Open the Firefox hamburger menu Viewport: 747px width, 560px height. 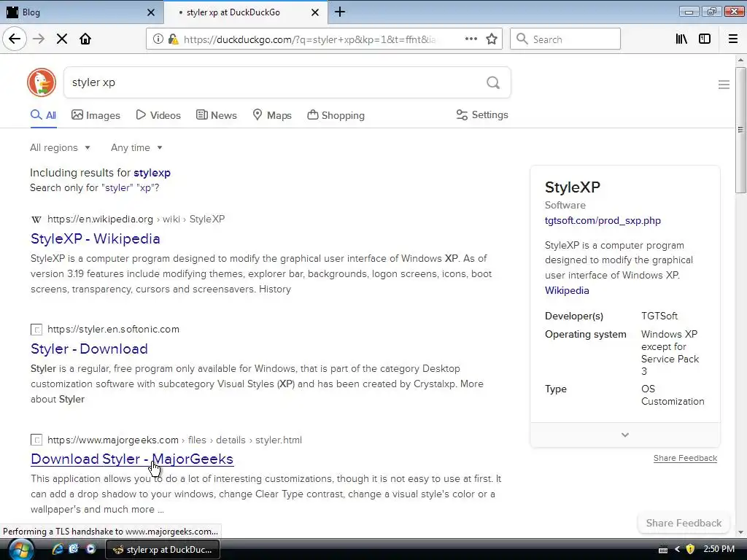[733, 39]
